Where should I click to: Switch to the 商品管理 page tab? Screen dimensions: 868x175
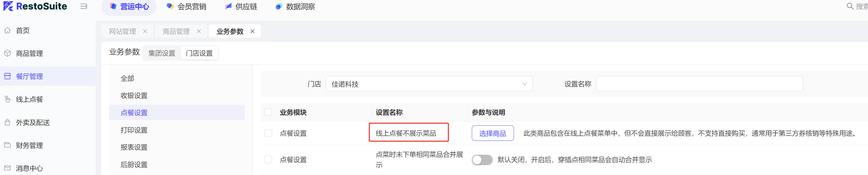[x=176, y=31]
